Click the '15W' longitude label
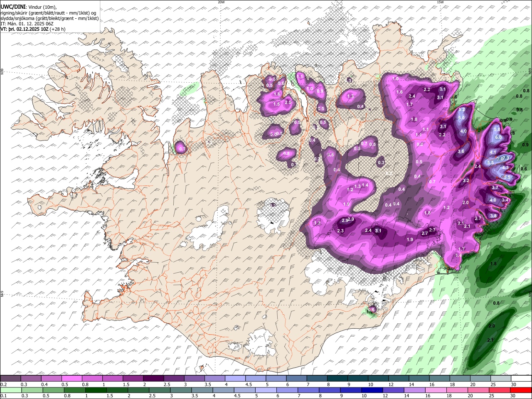Viewport: 532px width, 399px height. [440, 2]
